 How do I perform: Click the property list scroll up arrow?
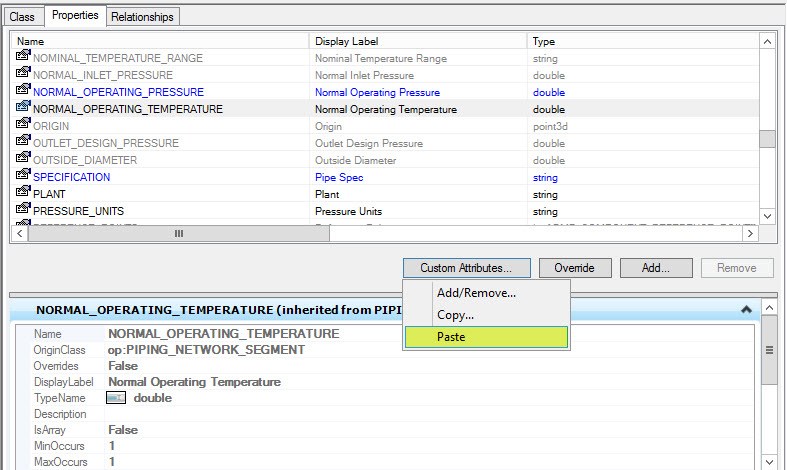[x=767, y=42]
